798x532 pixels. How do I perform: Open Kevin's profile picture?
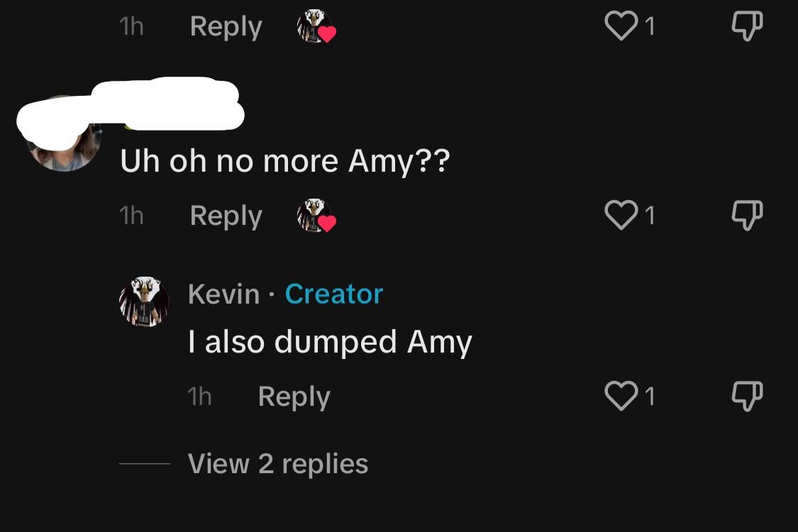pyautogui.click(x=144, y=301)
